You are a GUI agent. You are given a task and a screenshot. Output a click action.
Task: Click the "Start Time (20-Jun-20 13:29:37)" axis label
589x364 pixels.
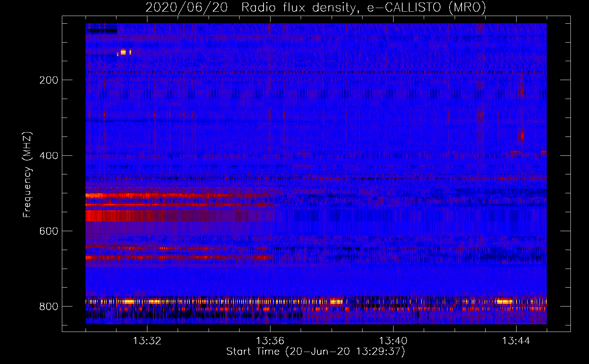(316, 352)
